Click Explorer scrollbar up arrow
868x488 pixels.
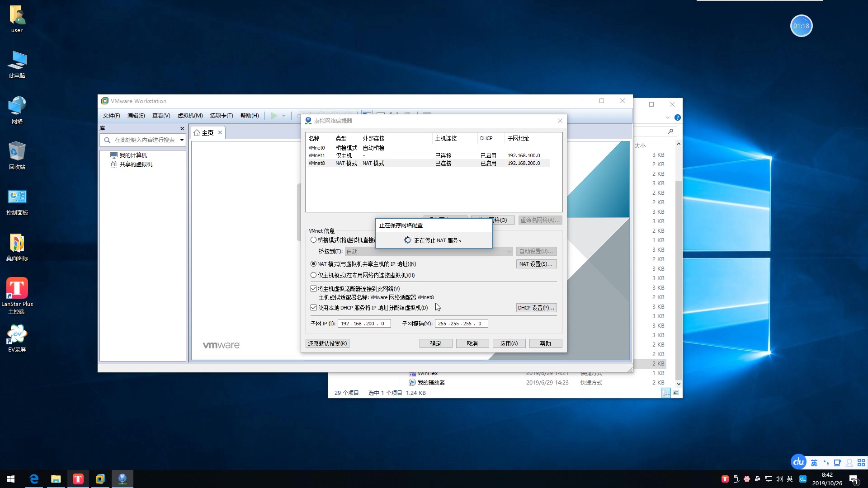tap(679, 144)
